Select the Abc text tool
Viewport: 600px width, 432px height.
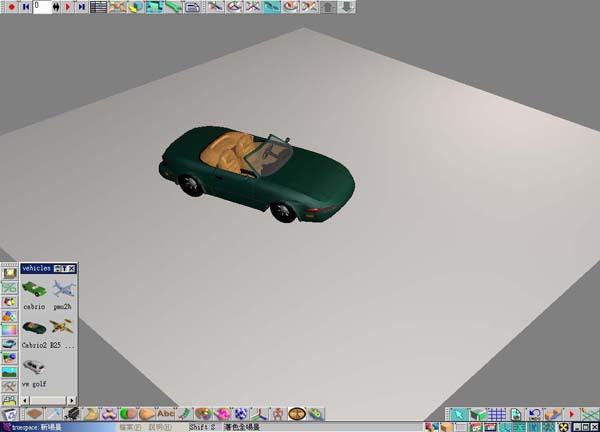click(166, 413)
